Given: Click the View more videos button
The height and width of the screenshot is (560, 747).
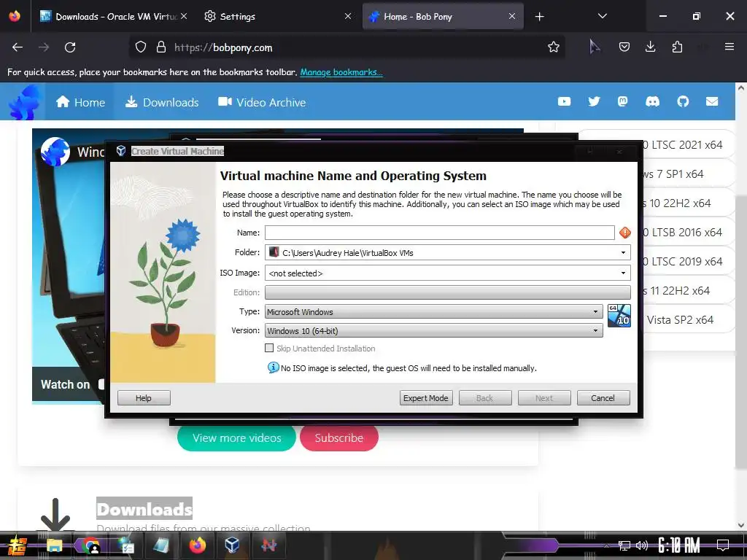Looking at the screenshot, I should (237, 438).
